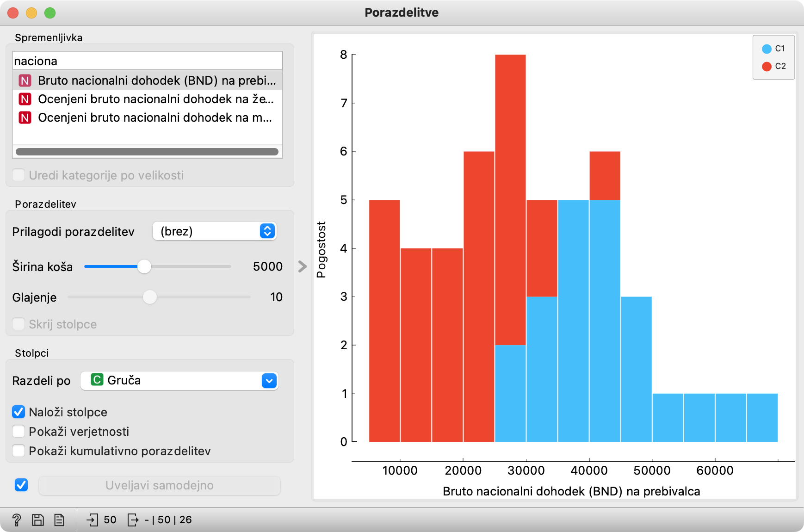804x532 pixels.
Task: Open the Prilagodi porazdelitev (brez) dropdown
Action: 214,231
